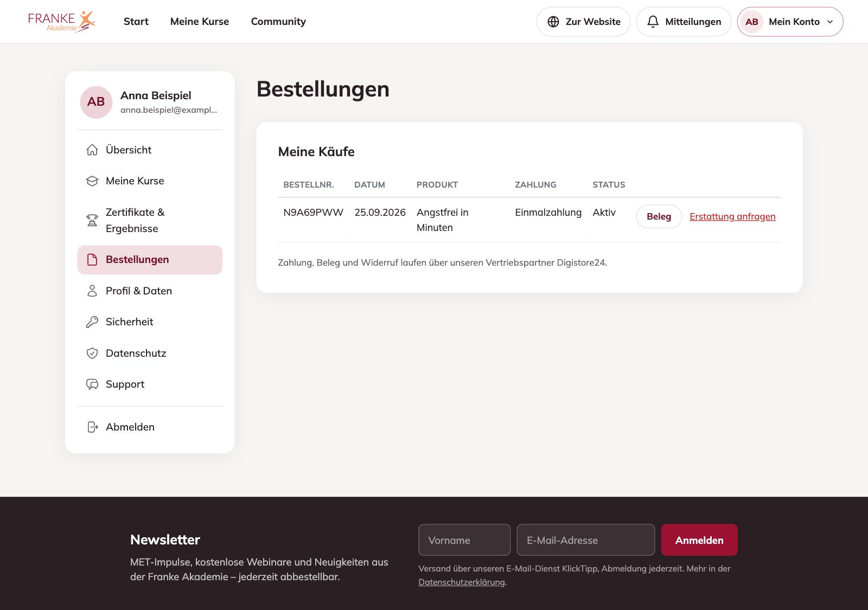Click the trophy icon beside Zertifikate & Ergebnisse
868x610 pixels.
(92, 220)
